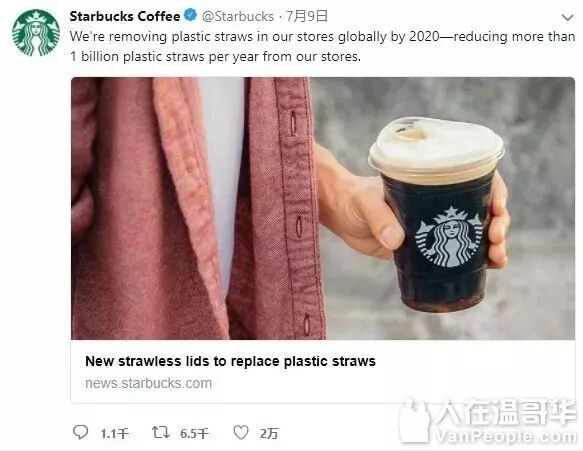This screenshot has width=583, height=451.
Task: Retweet using the arrows icon
Action: coord(161,432)
